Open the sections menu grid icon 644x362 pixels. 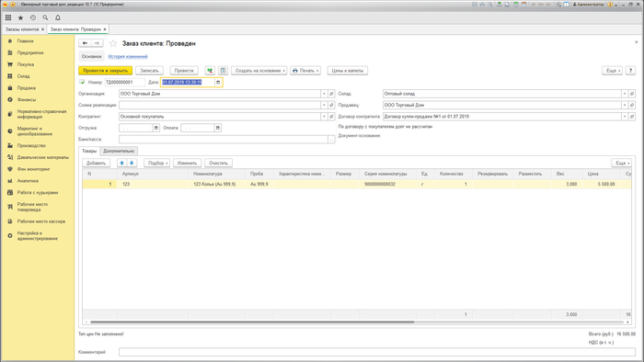pos(8,17)
